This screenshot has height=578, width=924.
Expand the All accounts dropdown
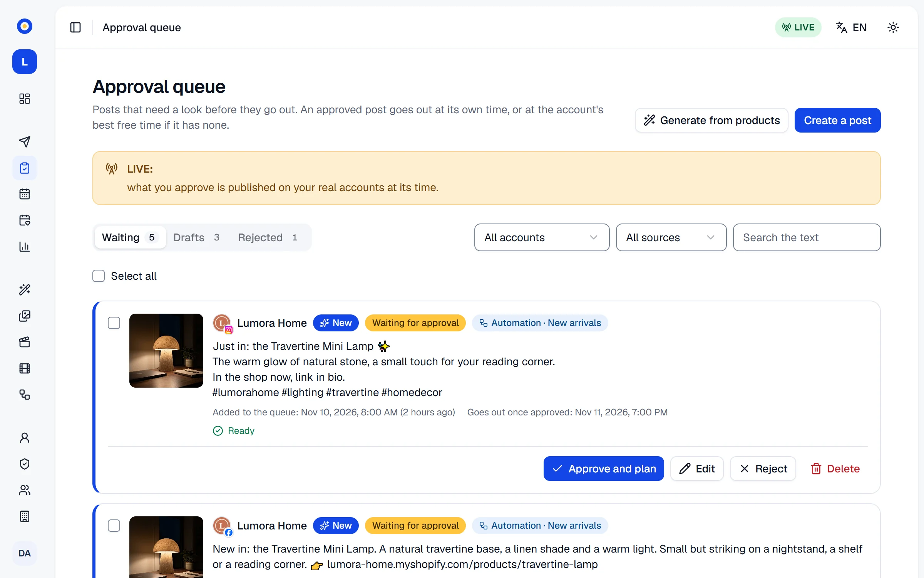point(542,237)
